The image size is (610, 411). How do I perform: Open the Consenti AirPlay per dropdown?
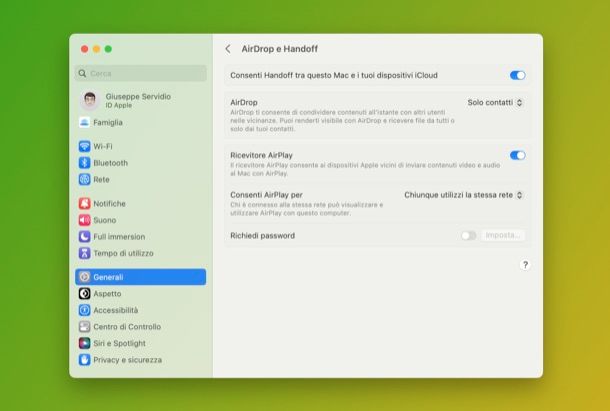coord(463,195)
